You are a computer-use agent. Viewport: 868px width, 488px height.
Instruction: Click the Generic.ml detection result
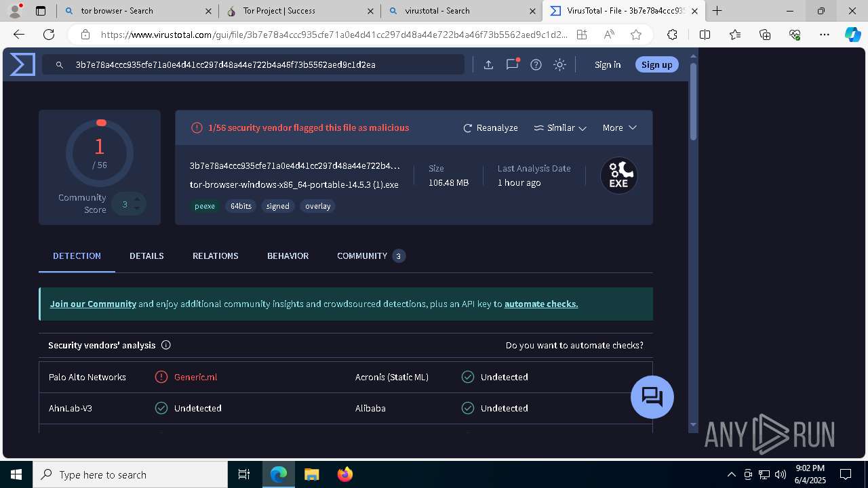pyautogui.click(x=195, y=377)
